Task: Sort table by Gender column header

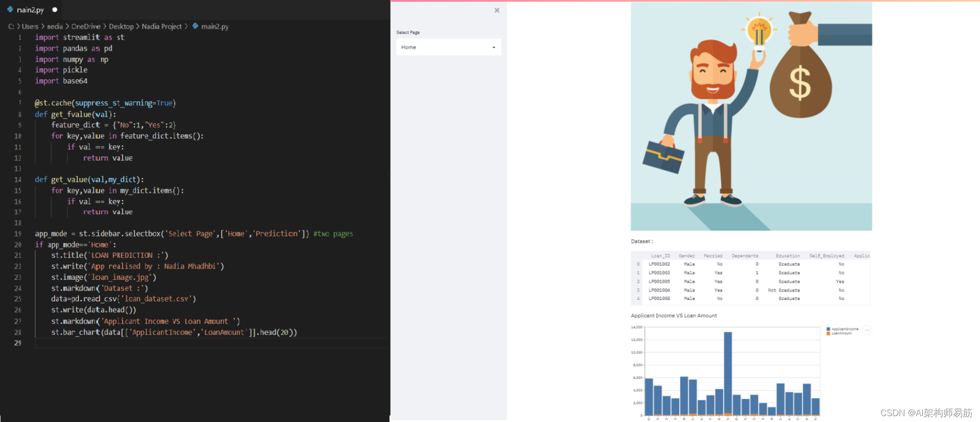Action: coord(686,256)
